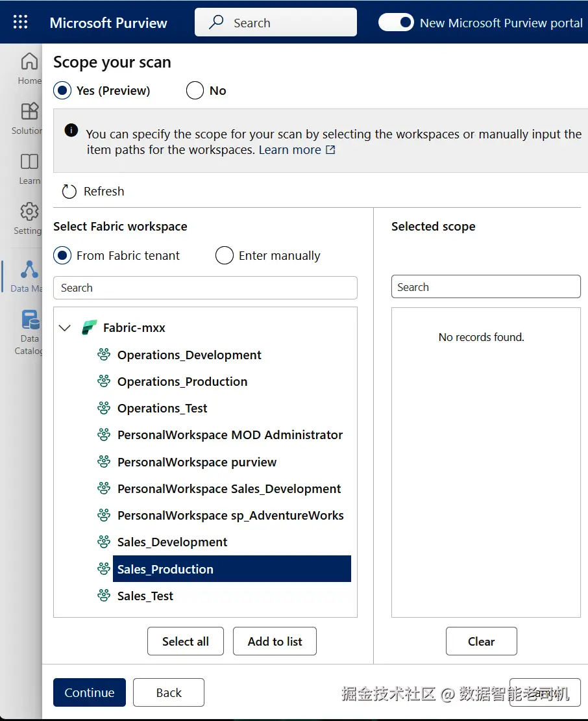Go to Home in the sidebar
Screen dimensions: 588x721
(29, 68)
